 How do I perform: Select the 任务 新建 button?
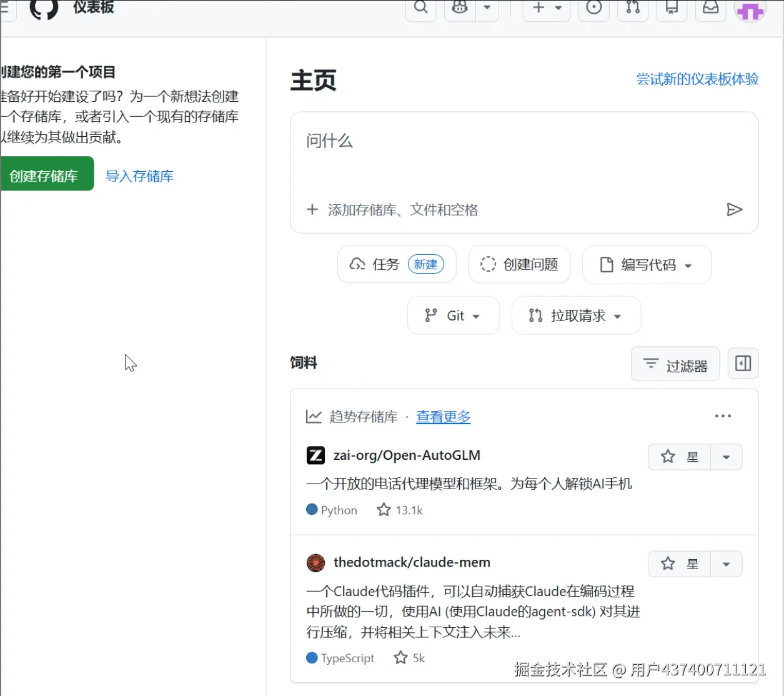(397, 264)
